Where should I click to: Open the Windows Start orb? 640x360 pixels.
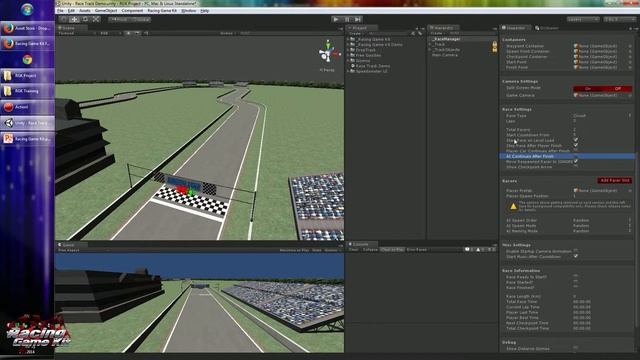pyautogui.click(x=27, y=10)
